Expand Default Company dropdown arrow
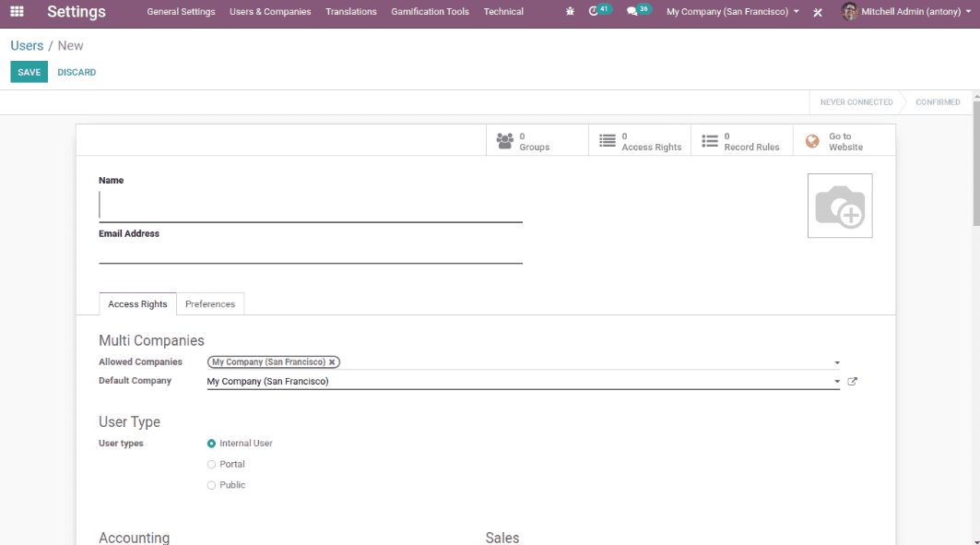This screenshot has width=980, height=545. (837, 381)
